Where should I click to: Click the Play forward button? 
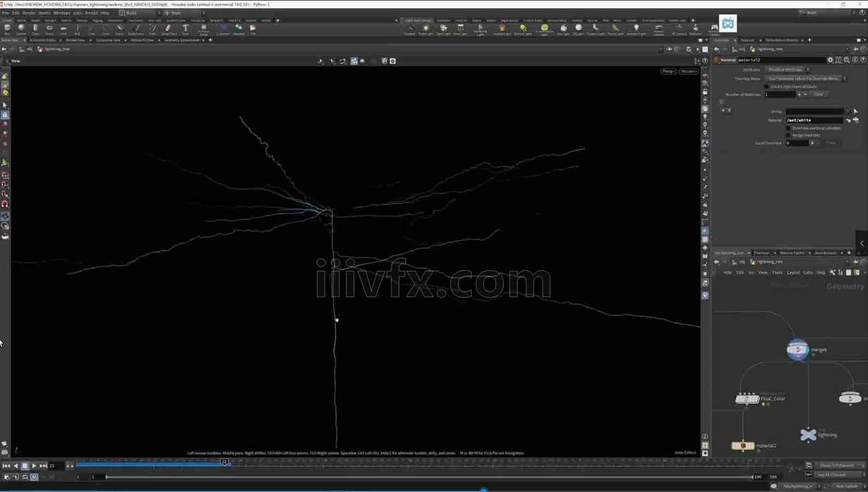coord(34,466)
